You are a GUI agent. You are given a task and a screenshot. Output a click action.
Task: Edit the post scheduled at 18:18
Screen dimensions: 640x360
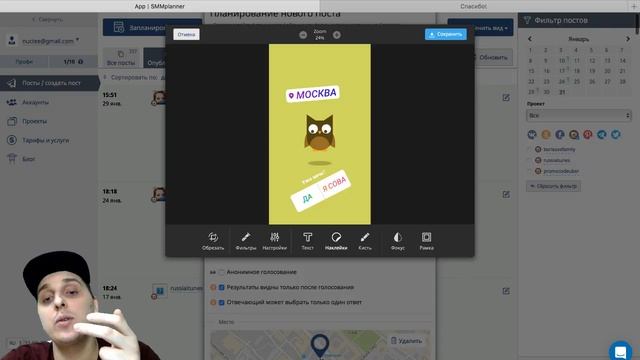(506, 194)
